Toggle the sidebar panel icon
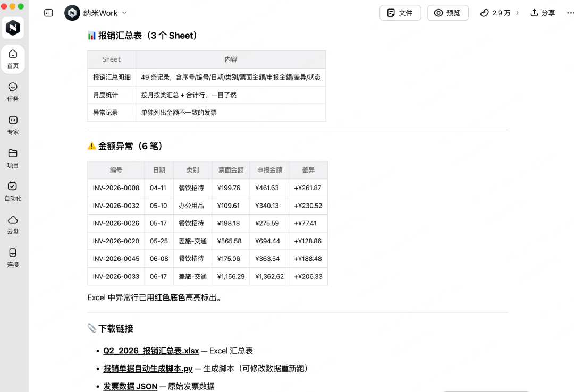The width and height of the screenshot is (574, 392). (48, 13)
